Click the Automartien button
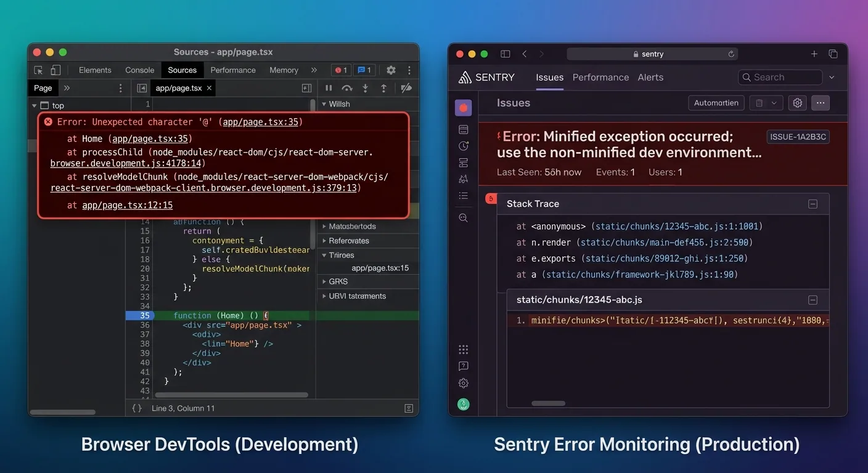The height and width of the screenshot is (473, 868). coord(716,103)
